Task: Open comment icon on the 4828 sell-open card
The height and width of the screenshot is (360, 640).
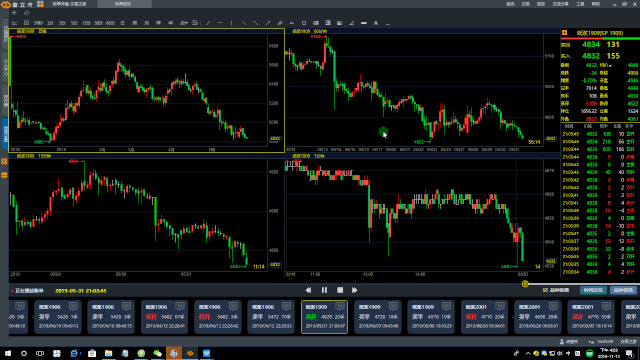Action: click(340, 306)
